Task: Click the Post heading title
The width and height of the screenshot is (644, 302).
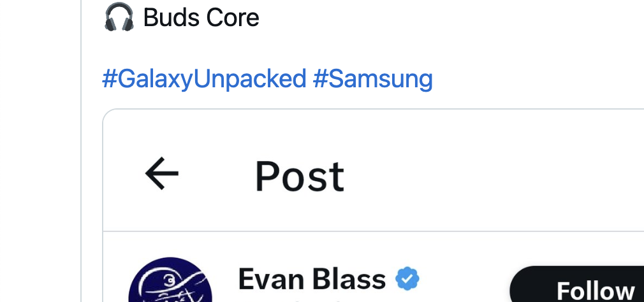Action: [x=300, y=176]
